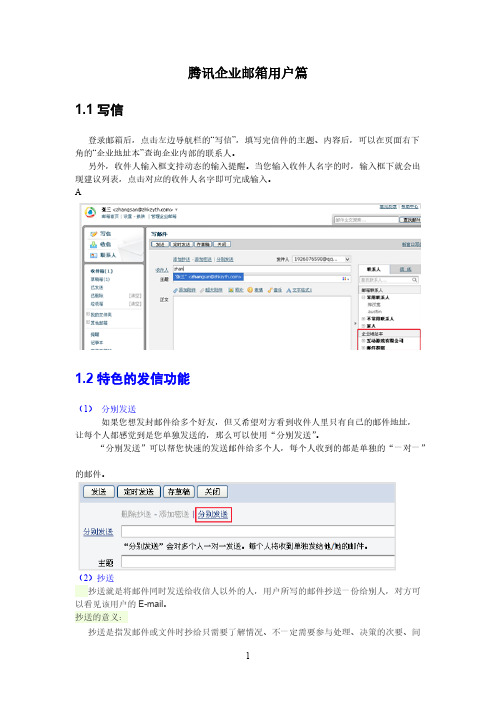Expand the company node under 企业地址本
This screenshot has height=702, width=496.
coord(363,341)
